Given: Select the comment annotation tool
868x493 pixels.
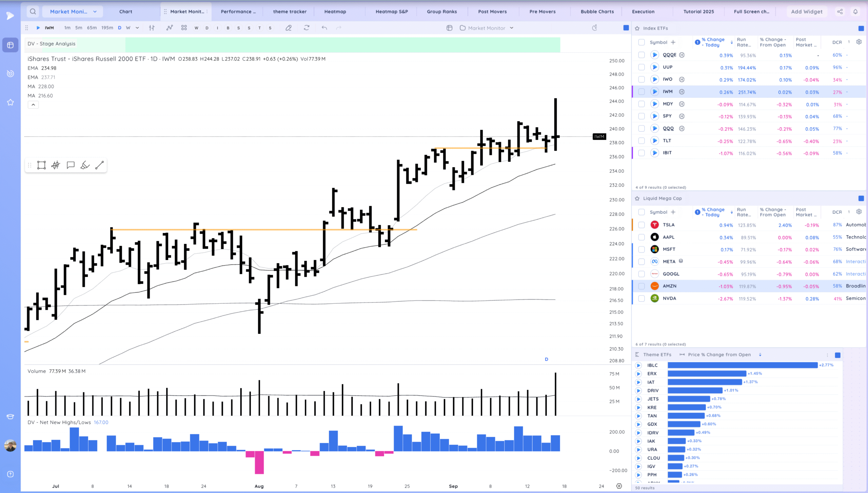Looking at the screenshot, I should (71, 165).
